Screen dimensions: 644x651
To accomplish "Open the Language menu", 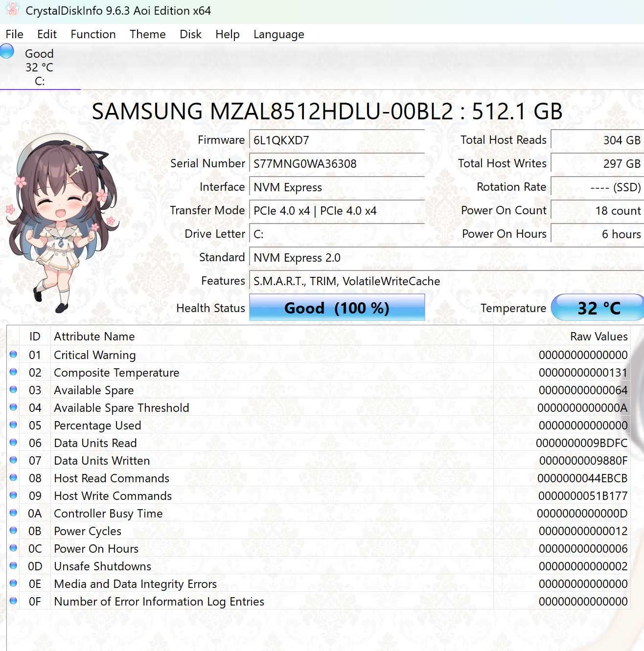I will [x=279, y=34].
